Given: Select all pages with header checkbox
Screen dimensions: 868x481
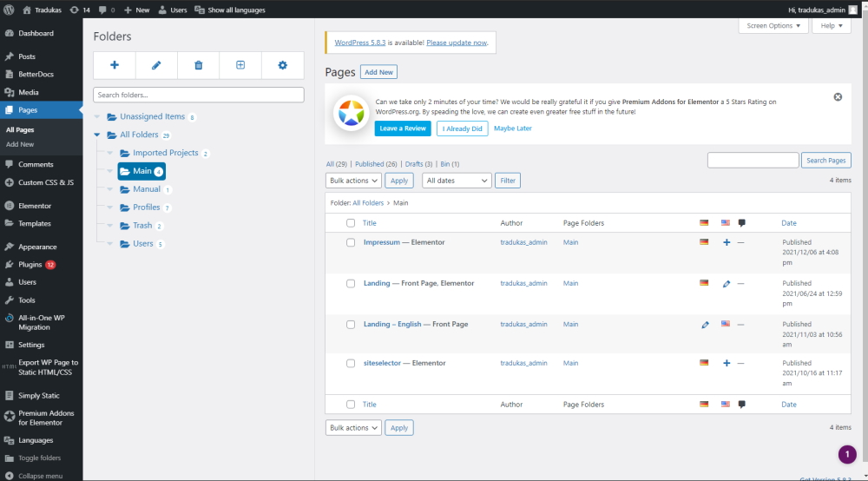Looking at the screenshot, I should pyautogui.click(x=351, y=223).
